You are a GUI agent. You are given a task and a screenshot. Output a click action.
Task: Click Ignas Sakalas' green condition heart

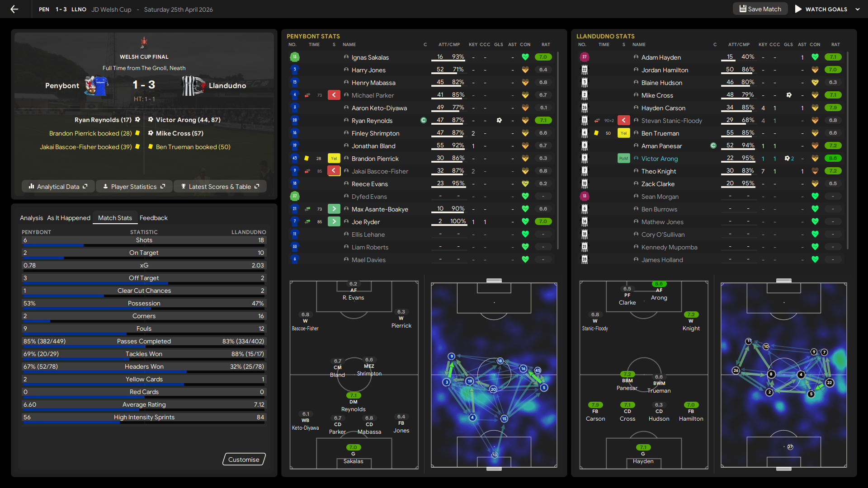tap(525, 57)
